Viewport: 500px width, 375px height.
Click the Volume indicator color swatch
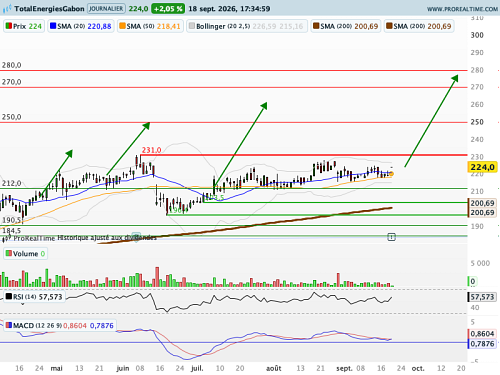click(x=9, y=253)
